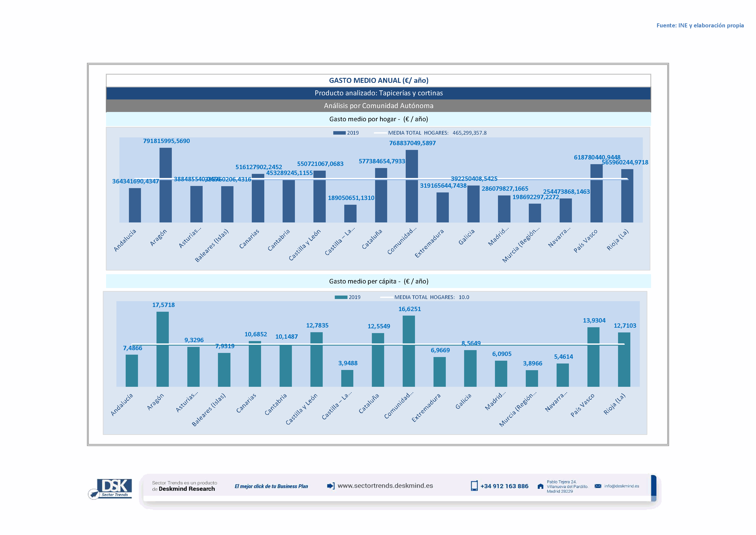756x535 pixels.
Task: Click the 2019 legend swatch in hogar chart
Action: pyautogui.click(x=339, y=133)
